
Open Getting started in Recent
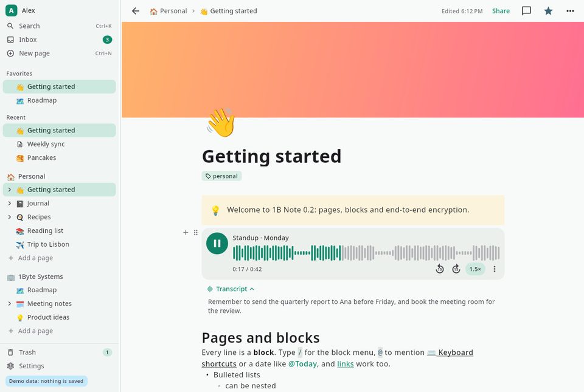[60, 130]
